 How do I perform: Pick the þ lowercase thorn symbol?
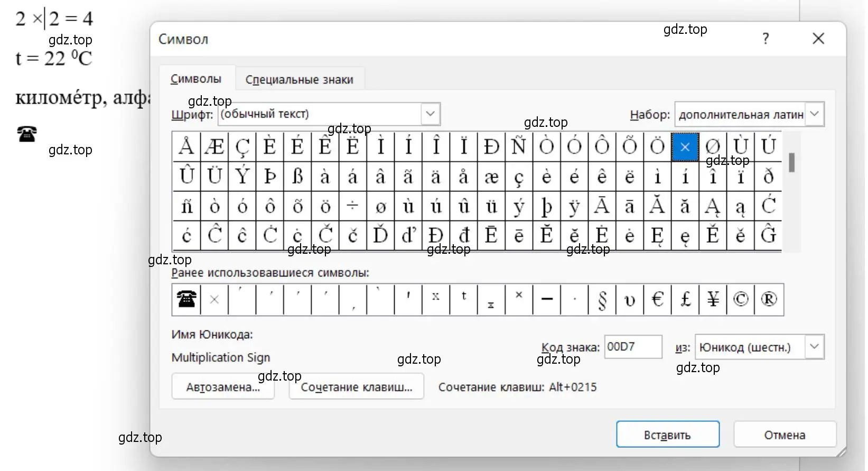pyautogui.click(x=547, y=206)
